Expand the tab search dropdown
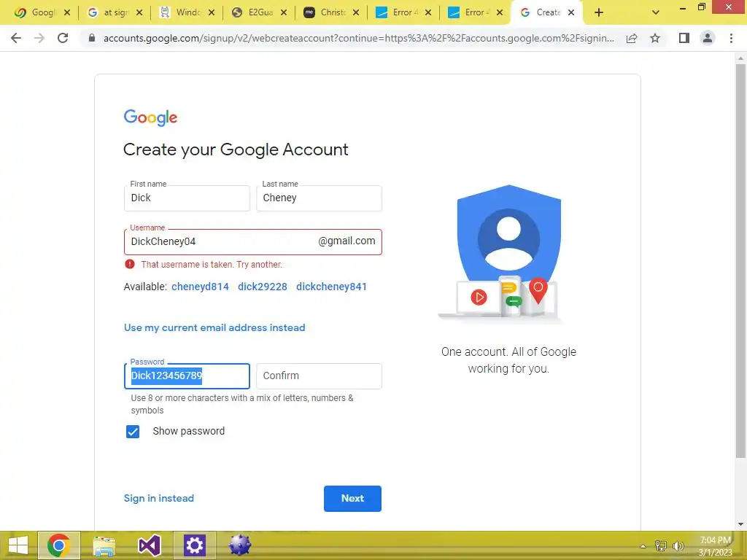 coord(656,12)
